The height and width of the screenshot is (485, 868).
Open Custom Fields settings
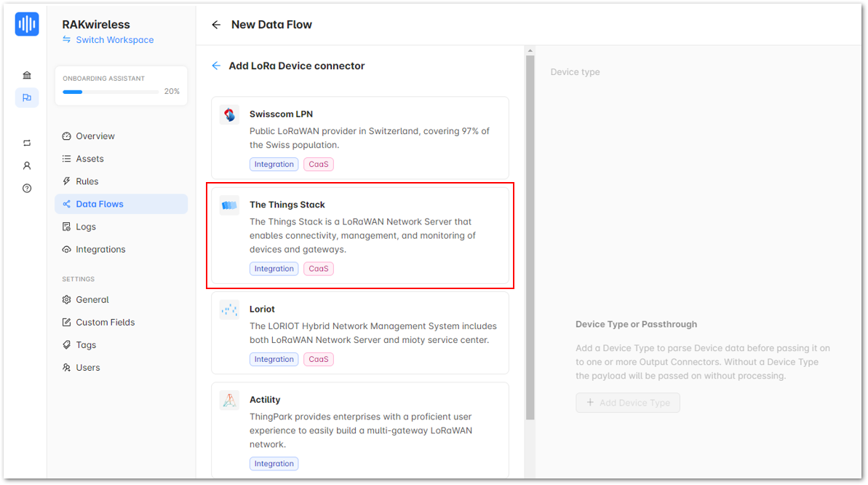pyautogui.click(x=122, y=322)
